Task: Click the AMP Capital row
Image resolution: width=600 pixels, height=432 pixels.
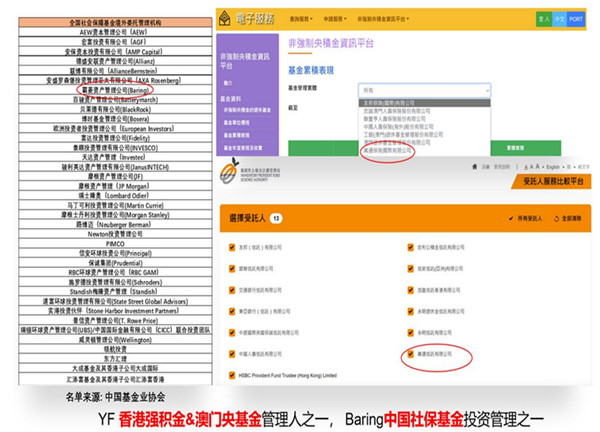Action: [115, 51]
